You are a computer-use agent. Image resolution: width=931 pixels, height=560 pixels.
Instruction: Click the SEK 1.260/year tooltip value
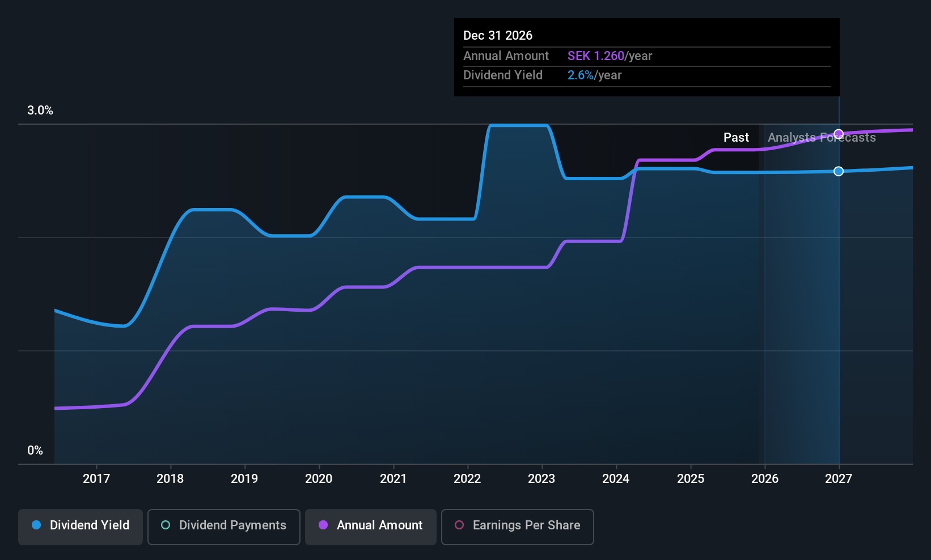pos(610,56)
